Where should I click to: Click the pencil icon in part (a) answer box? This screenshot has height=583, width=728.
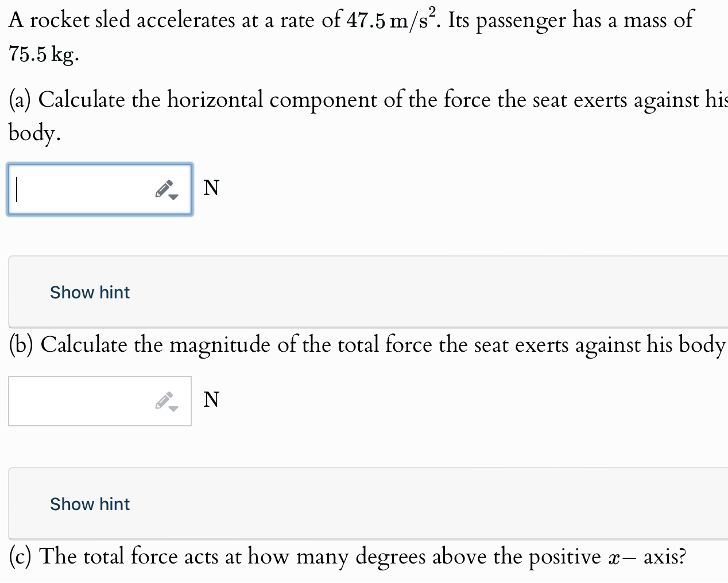pos(164,188)
